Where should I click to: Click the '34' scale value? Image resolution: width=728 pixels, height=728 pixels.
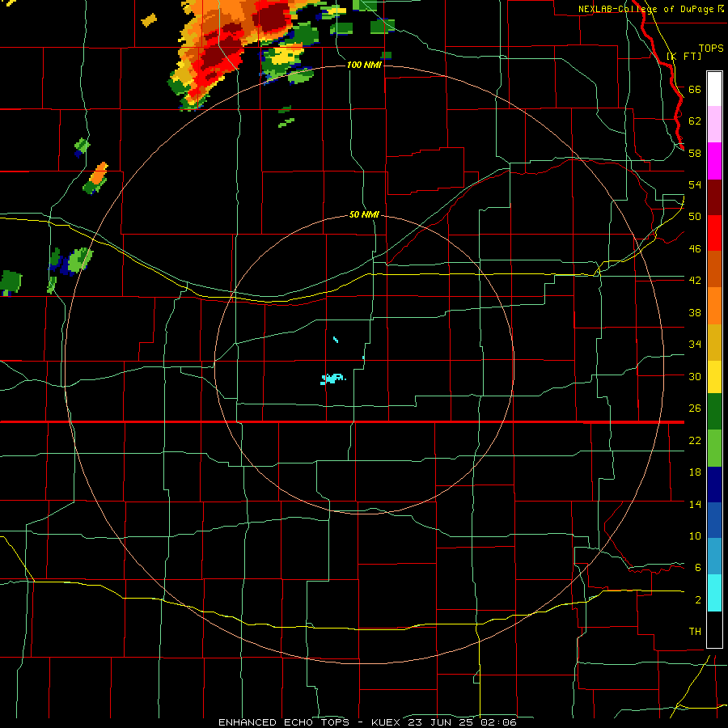(x=695, y=344)
